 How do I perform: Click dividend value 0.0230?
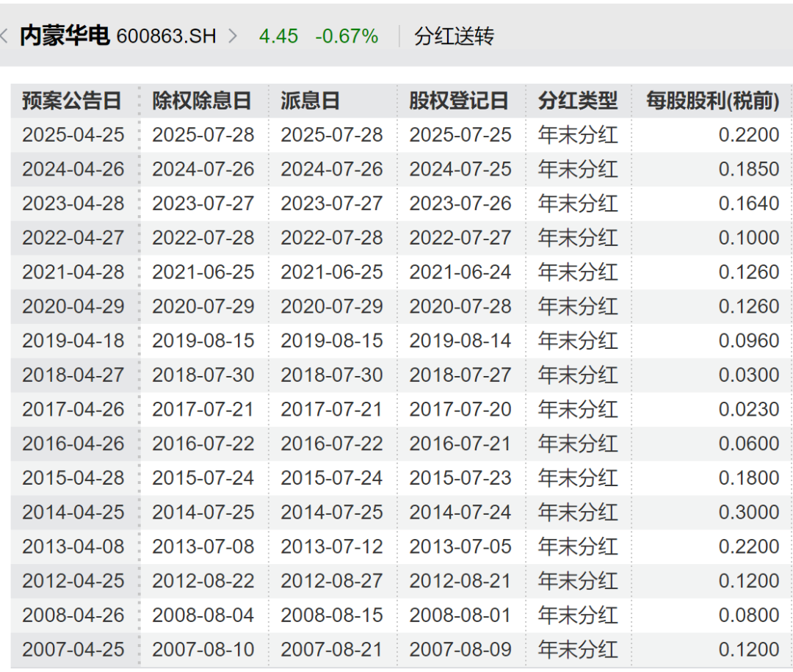(x=749, y=409)
